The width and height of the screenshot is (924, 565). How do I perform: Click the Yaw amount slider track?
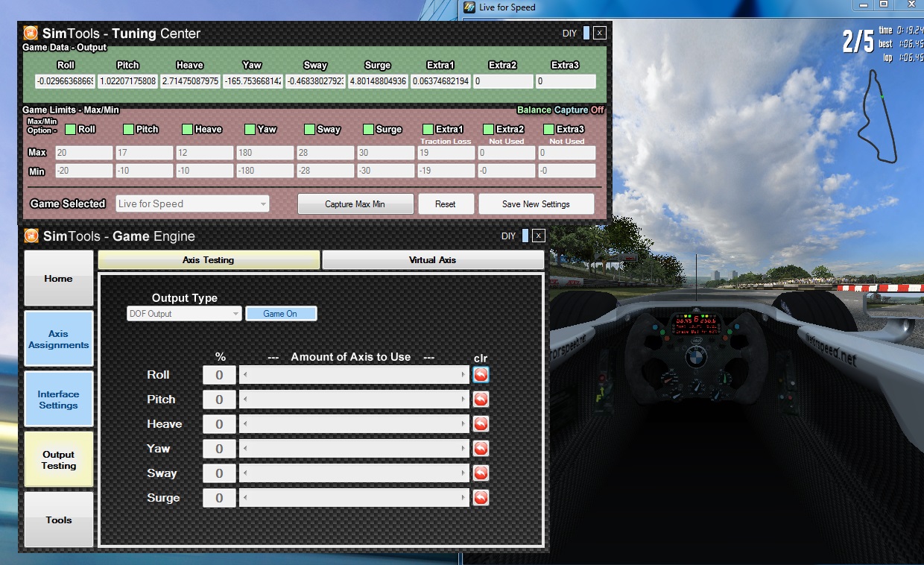[x=355, y=449]
